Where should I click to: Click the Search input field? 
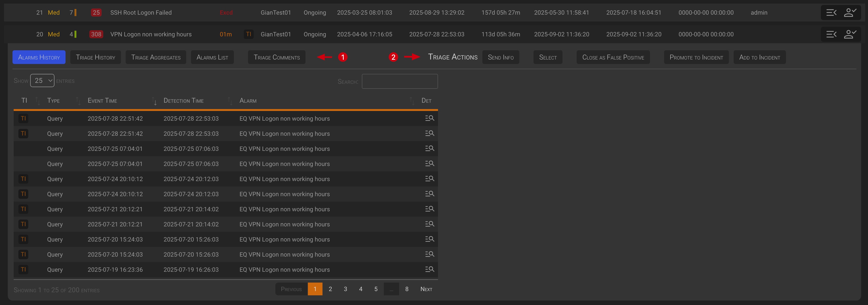pyautogui.click(x=399, y=81)
